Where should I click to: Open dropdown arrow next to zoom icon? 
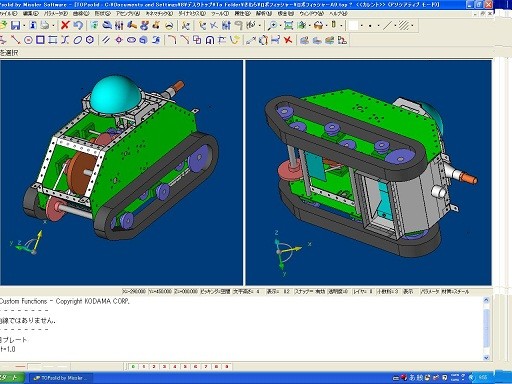tap(280, 26)
